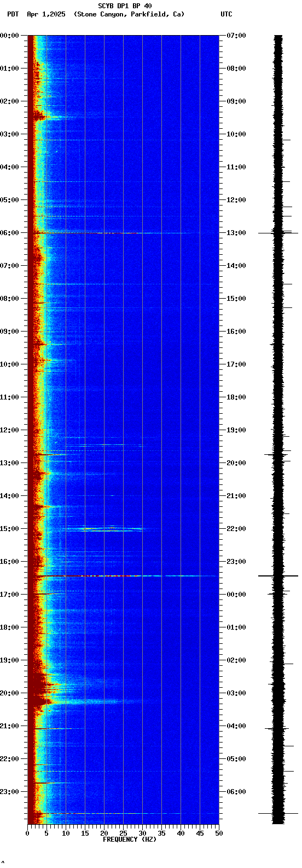Image resolution: width=302 pixels, height=868 pixels.
Task: Click the PDT '03:00' time label
Action: click(x=9, y=134)
